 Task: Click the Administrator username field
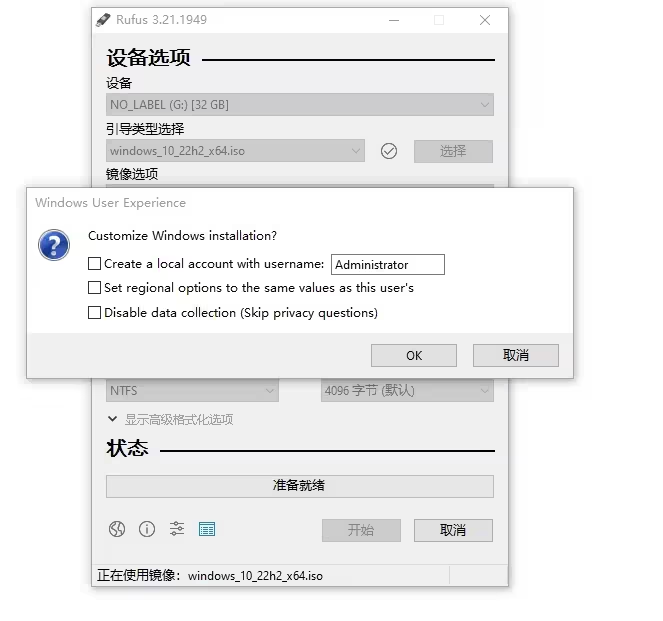[388, 265]
